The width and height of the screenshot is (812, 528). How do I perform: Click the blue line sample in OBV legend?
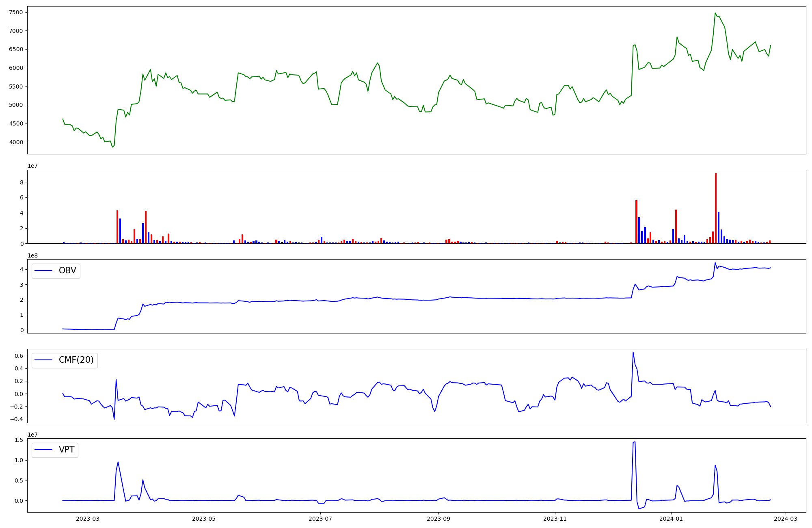tap(44, 270)
